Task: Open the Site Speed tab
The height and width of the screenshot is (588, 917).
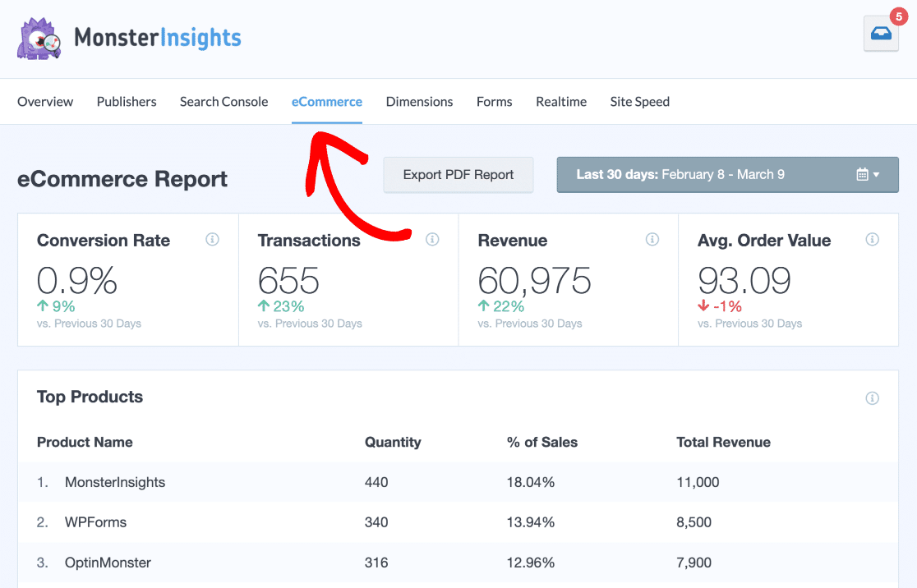Action: tap(640, 102)
